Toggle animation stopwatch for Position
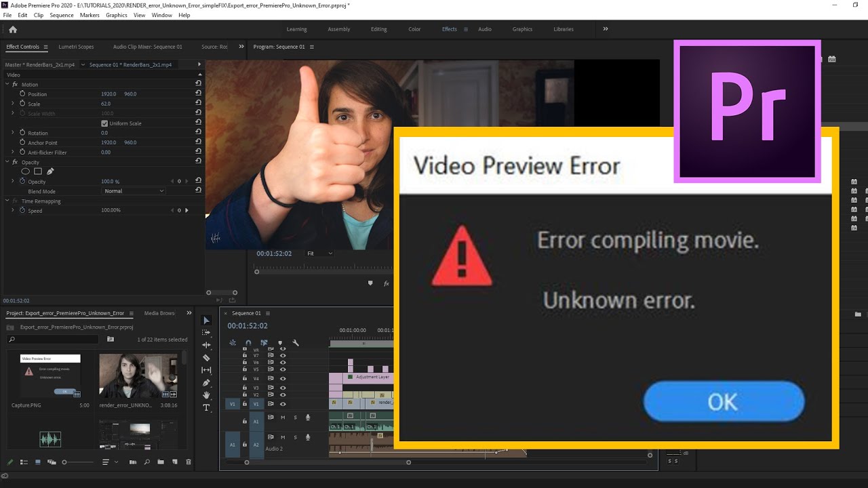Image resolution: width=868 pixels, height=488 pixels. 22,94
